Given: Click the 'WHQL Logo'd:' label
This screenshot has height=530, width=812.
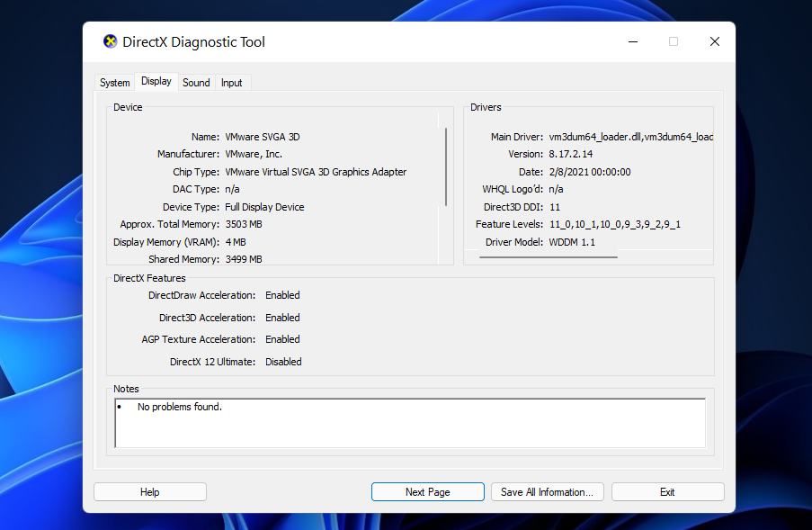Looking at the screenshot, I should [513, 189].
